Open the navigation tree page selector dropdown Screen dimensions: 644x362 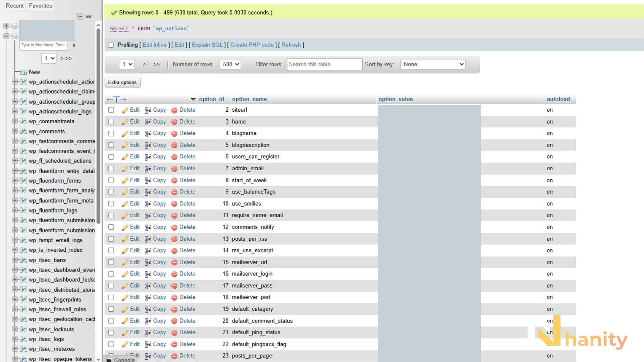coord(49,58)
